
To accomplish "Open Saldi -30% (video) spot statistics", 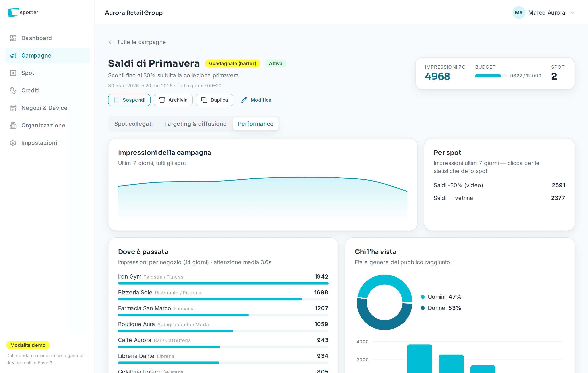I will (x=499, y=185).
